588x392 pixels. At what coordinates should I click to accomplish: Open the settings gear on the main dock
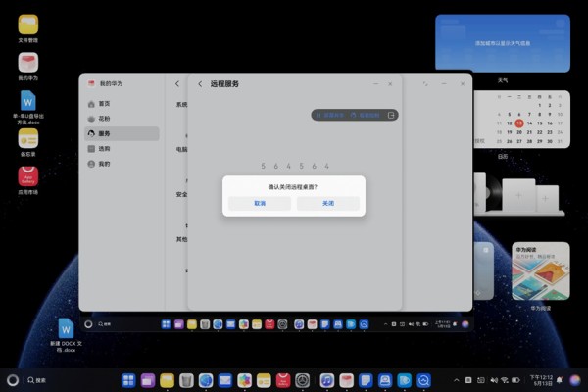click(x=302, y=381)
